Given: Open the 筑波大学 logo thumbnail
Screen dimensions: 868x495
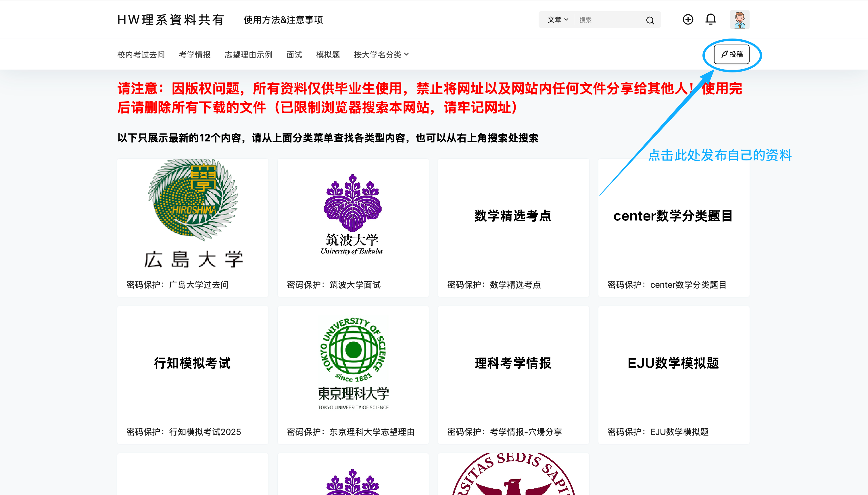Looking at the screenshot, I should point(353,215).
